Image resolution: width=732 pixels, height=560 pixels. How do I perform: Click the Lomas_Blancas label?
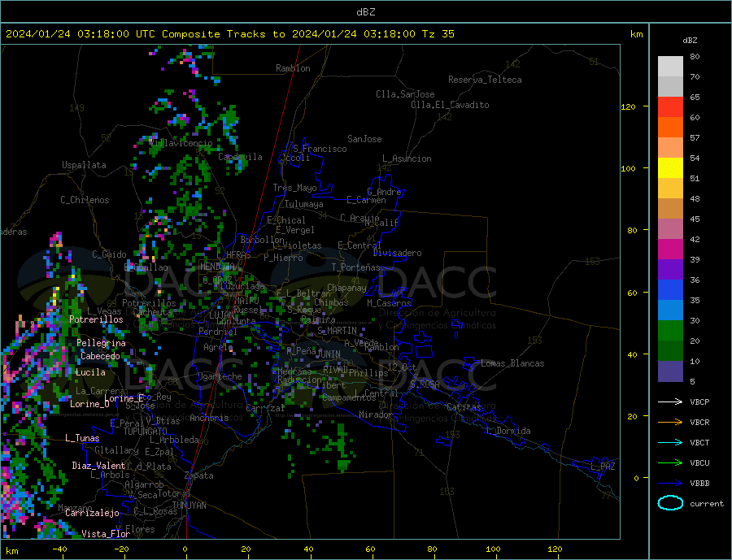point(512,363)
